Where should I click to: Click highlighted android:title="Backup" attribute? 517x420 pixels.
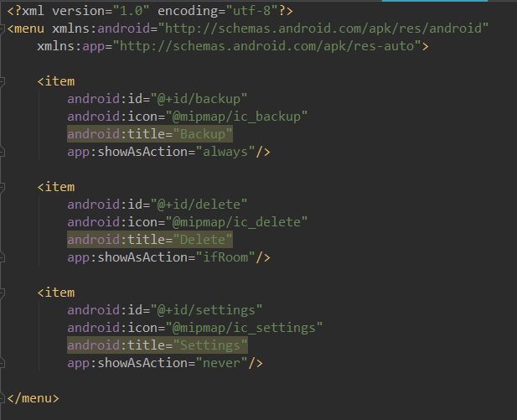[x=150, y=134]
